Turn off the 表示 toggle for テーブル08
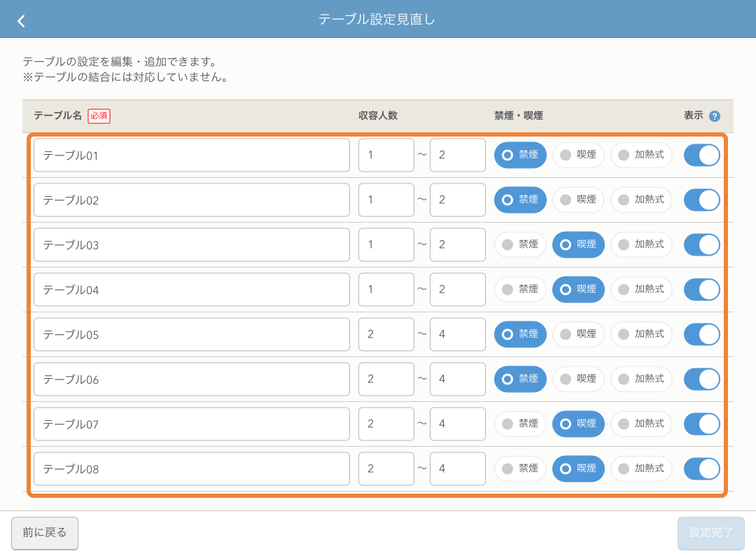Image resolution: width=756 pixels, height=556 pixels. click(x=701, y=468)
